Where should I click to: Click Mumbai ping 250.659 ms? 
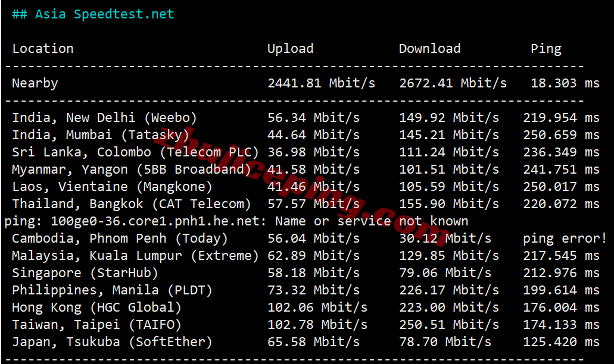(561, 134)
